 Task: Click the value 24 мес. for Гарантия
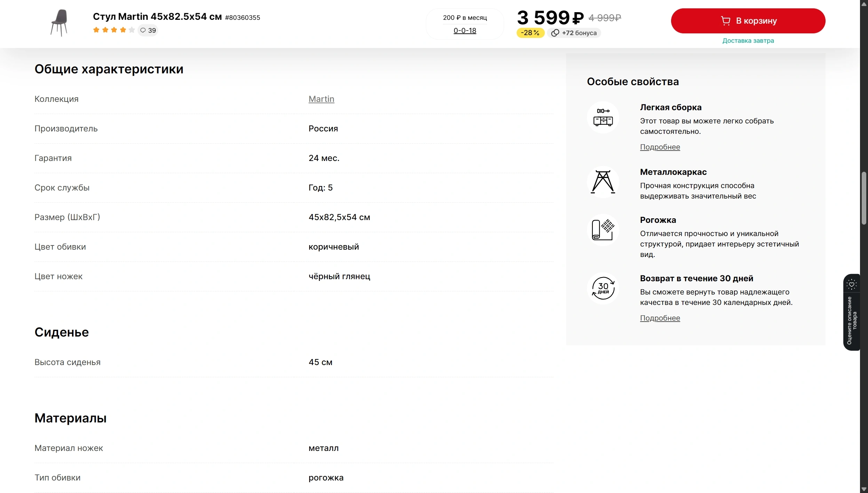click(x=324, y=158)
